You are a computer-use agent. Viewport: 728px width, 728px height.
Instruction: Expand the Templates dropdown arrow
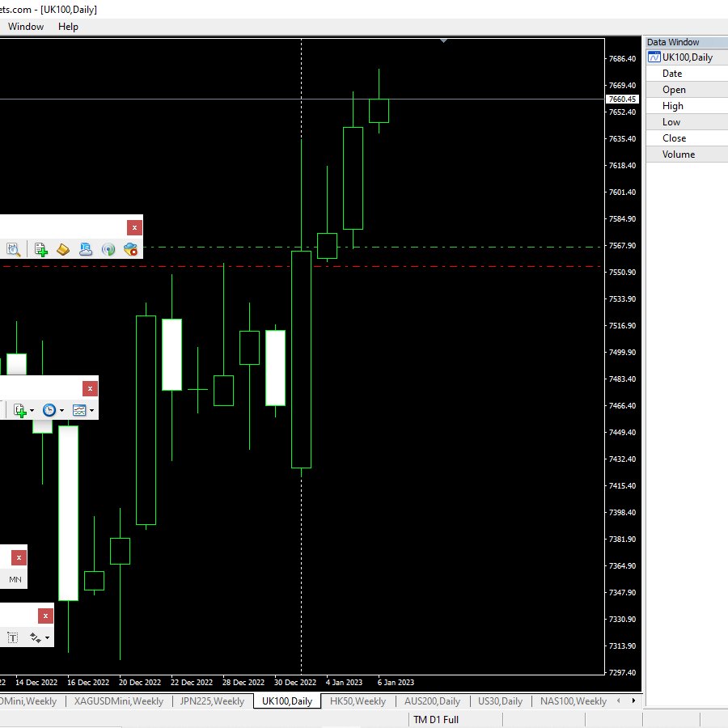click(x=91, y=410)
